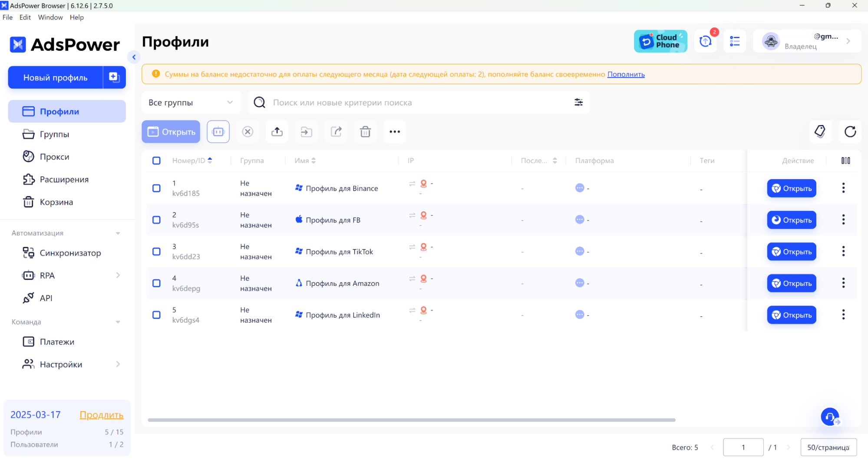The width and height of the screenshot is (868, 459).
Task: Open search filter settings sliders icon
Action: [x=578, y=102]
